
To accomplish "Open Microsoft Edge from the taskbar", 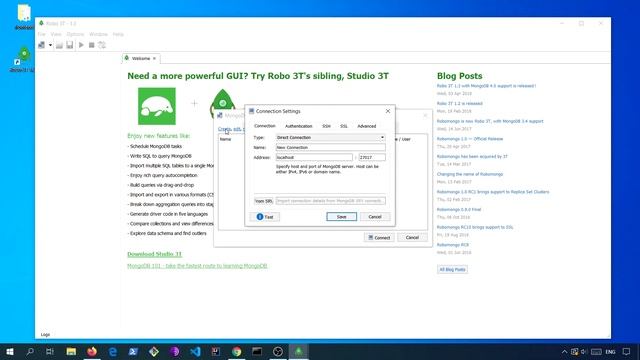I will [x=113, y=351].
